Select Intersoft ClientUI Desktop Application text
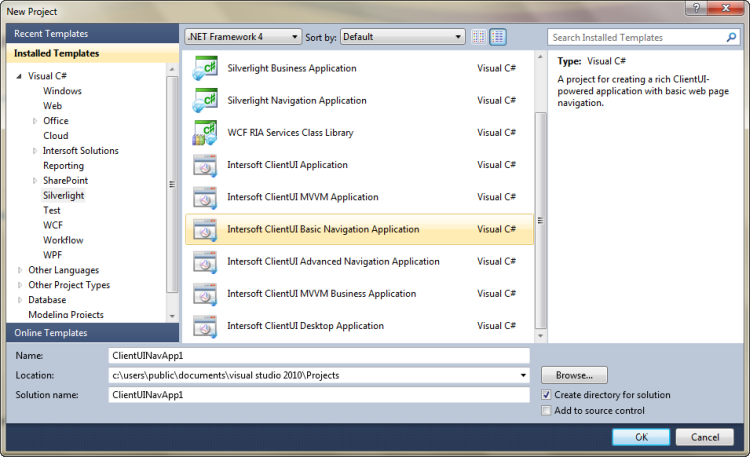 (x=305, y=326)
